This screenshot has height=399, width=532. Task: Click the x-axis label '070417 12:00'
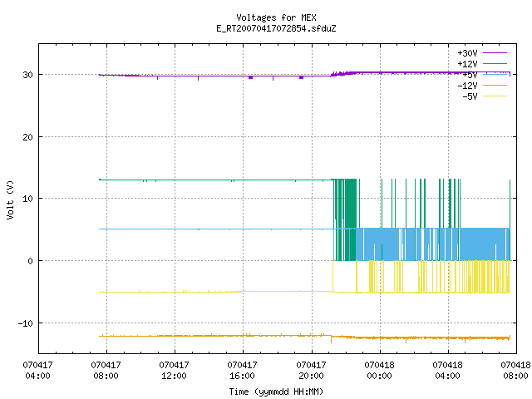coord(174,370)
